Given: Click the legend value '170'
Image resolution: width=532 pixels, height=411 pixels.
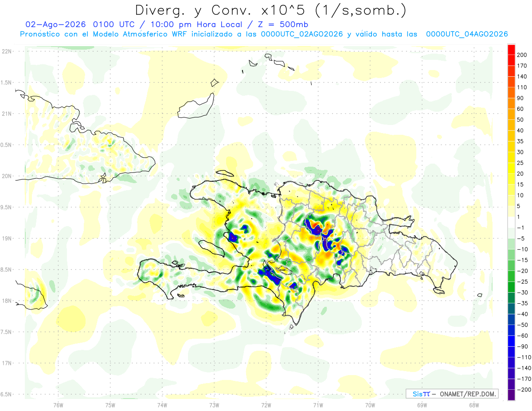Looking at the screenshot, I should click(522, 66).
